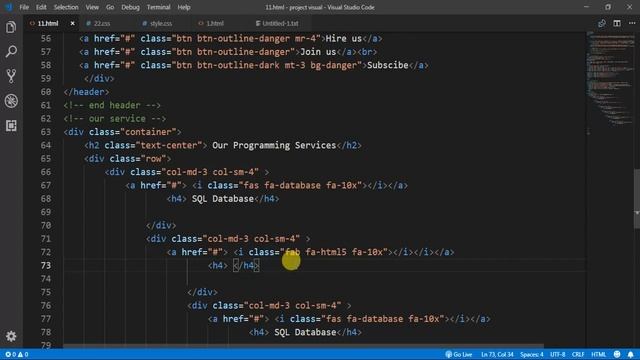Click Ln 73, Col 34 status entry
The width and height of the screenshot is (640, 360).
coord(497,354)
